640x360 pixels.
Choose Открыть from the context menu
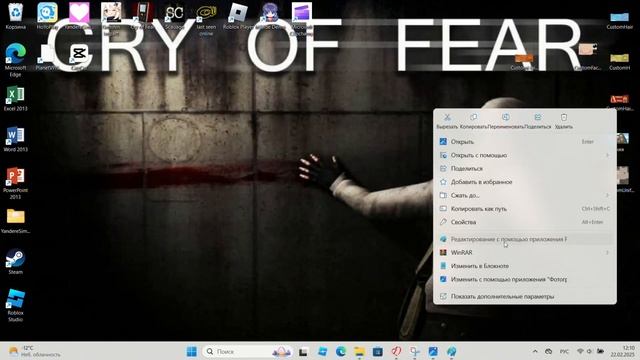point(524,142)
